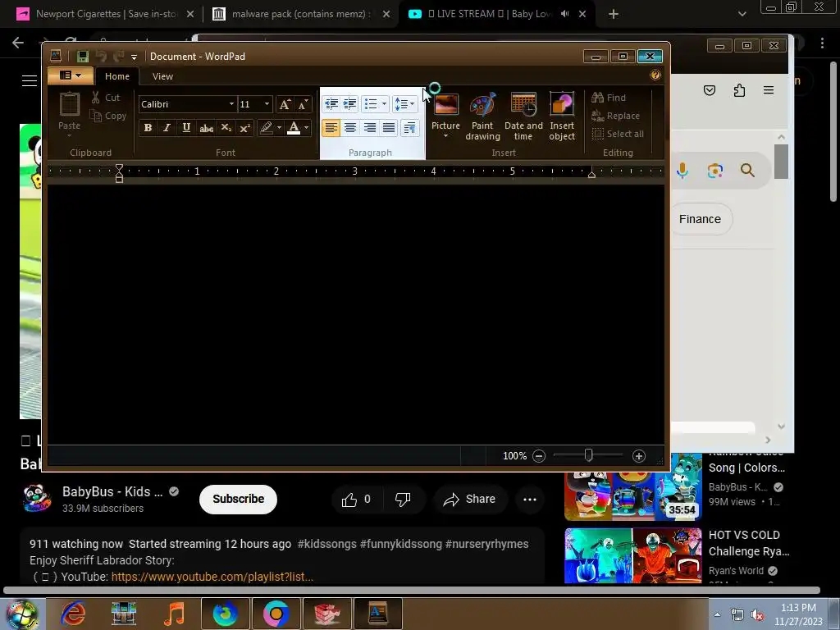Image resolution: width=840 pixels, height=630 pixels.
Task: Open the HOT VS COLD Challenge video thumbnail
Action: [632, 555]
